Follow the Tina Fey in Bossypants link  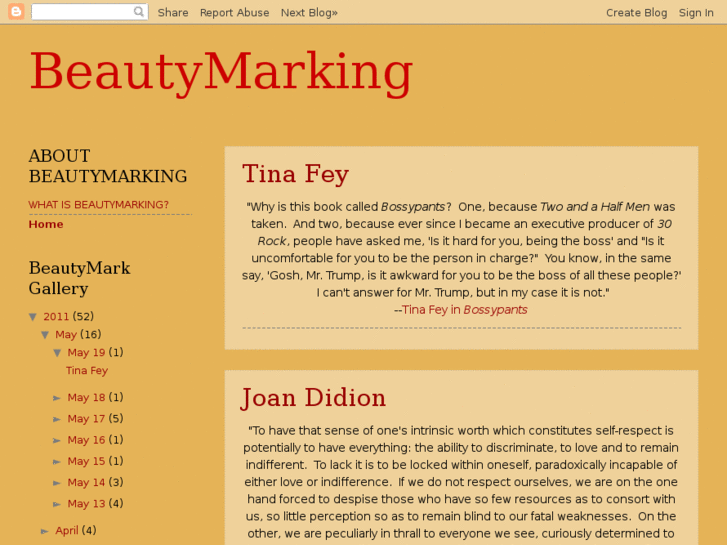(465, 310)
